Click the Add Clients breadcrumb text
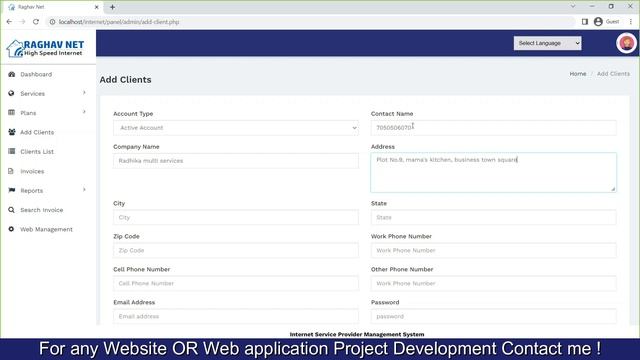This screenshot has width=640, height=360. [613, 73]
